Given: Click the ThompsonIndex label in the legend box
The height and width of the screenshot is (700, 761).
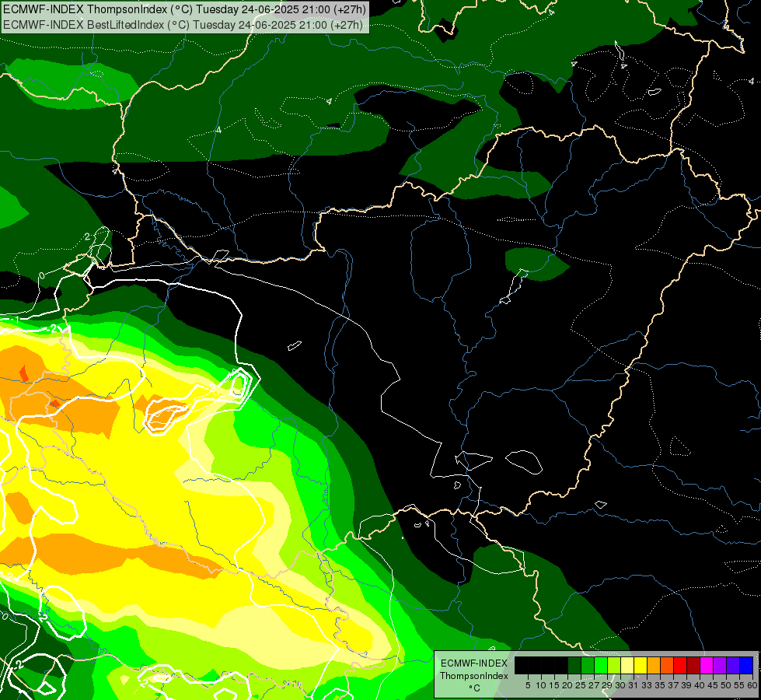Looking at the screenshot, I should click(x=474, y=676).
